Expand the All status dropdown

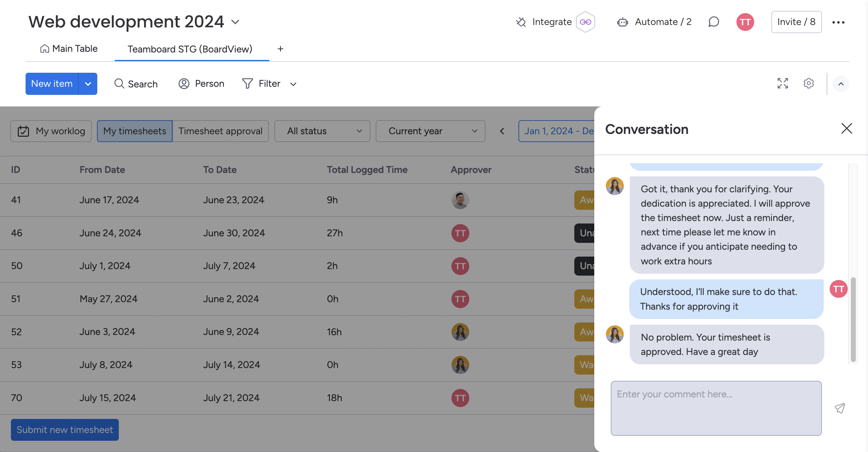(x=322, y=131)
